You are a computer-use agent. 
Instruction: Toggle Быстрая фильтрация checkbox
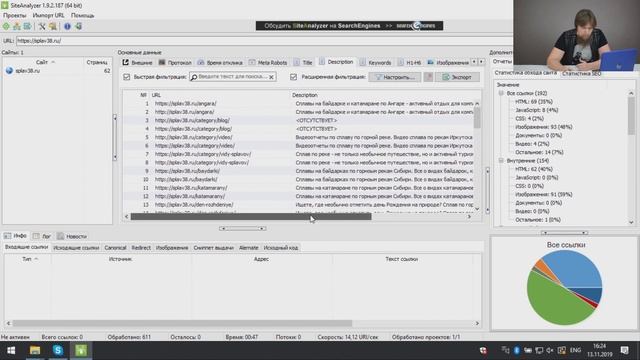[x=127, y=77]
